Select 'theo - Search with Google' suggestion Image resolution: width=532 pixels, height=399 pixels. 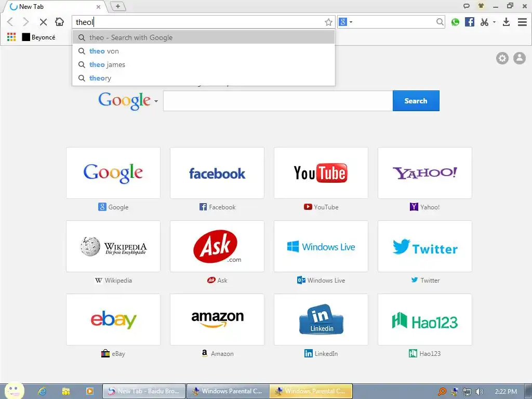(204, 37)
